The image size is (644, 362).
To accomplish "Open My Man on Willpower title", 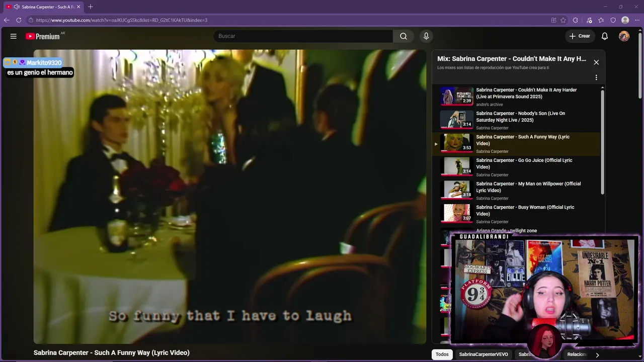I will (528, 187).
